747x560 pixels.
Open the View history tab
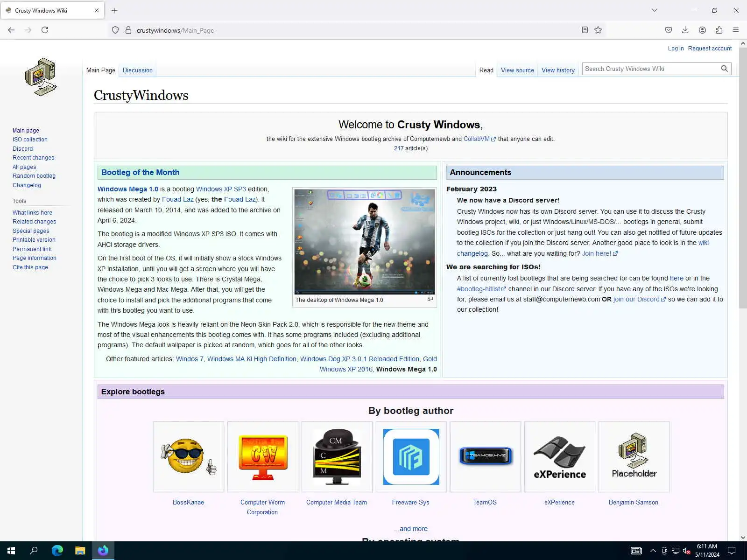[558, 70]
